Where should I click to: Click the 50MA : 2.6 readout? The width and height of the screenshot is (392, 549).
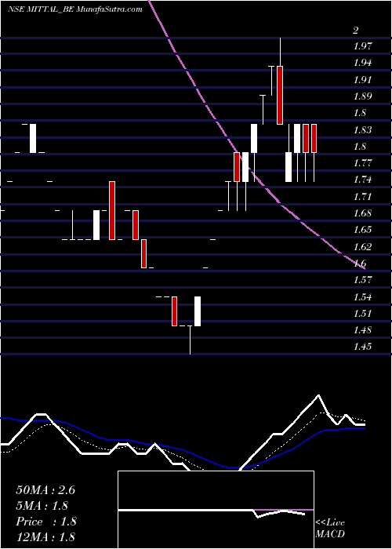click(45, 490)
